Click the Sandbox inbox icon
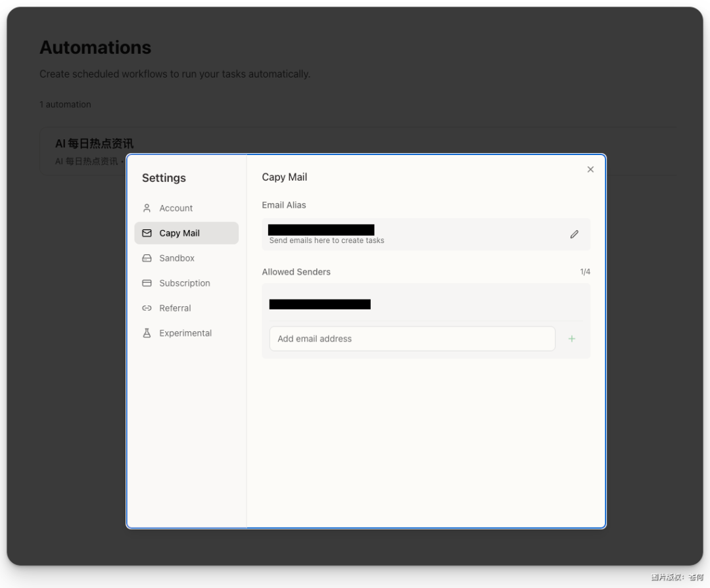The image size is (710, 588). 146,258
